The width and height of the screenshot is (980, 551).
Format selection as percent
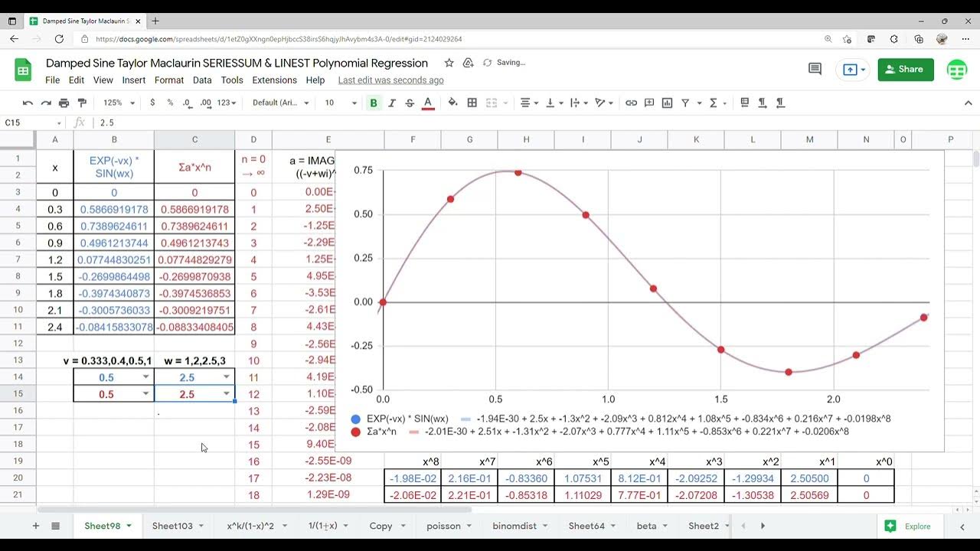pos(170,103)
